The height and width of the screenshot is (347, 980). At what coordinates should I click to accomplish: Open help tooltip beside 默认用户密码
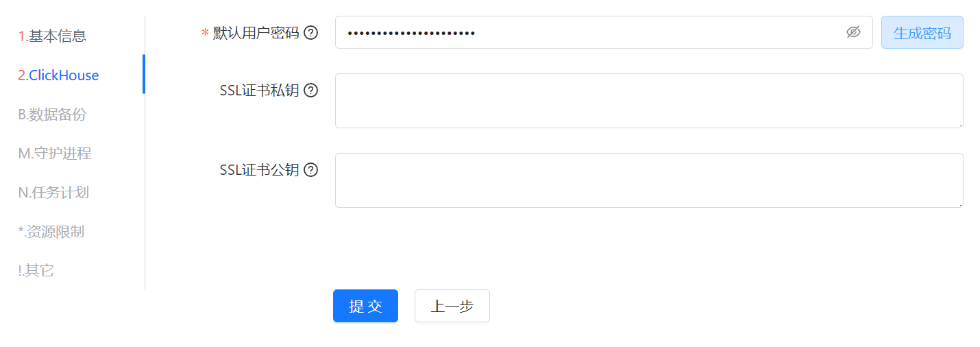[311, 33]
